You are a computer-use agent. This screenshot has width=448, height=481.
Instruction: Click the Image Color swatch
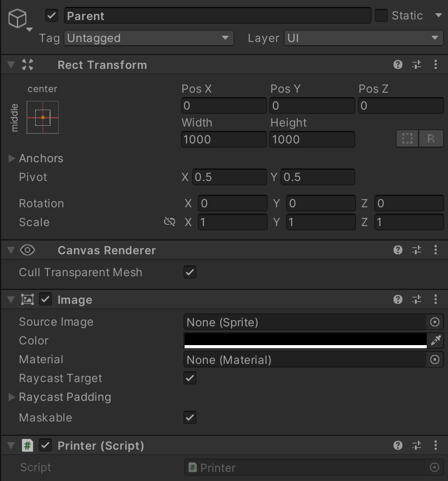coord(305,341)
